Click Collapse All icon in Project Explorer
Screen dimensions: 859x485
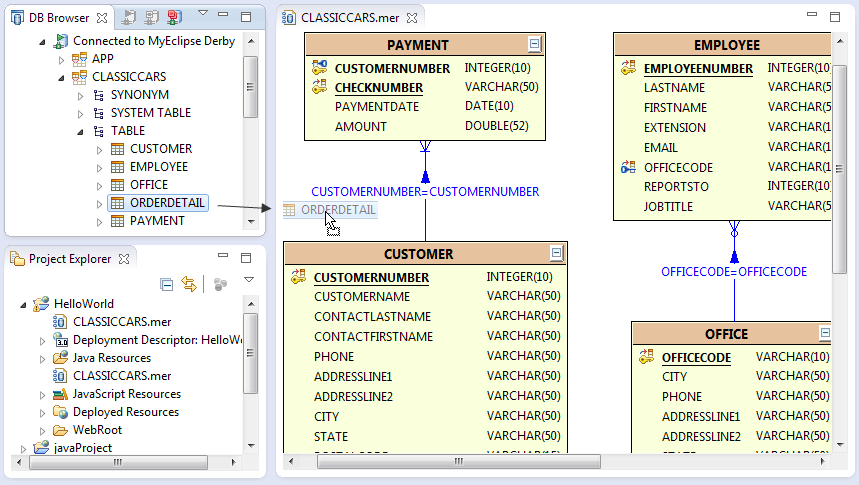(x=167, y=285)
